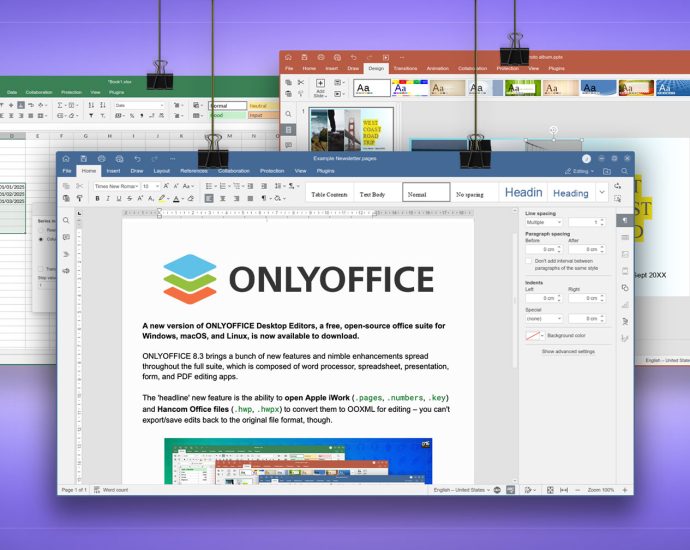Open table settings icon in right sidebar
This screenshot has height=550, width=690.
coord(625,237)
